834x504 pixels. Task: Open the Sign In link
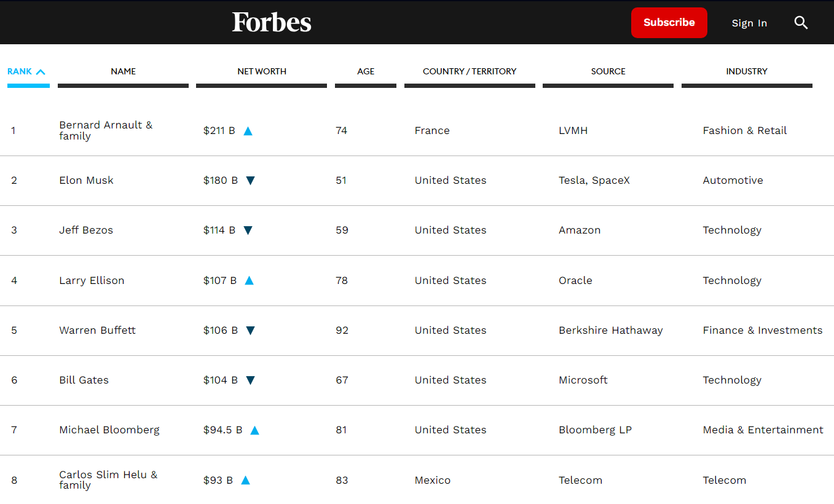click(x=749, y=23)
